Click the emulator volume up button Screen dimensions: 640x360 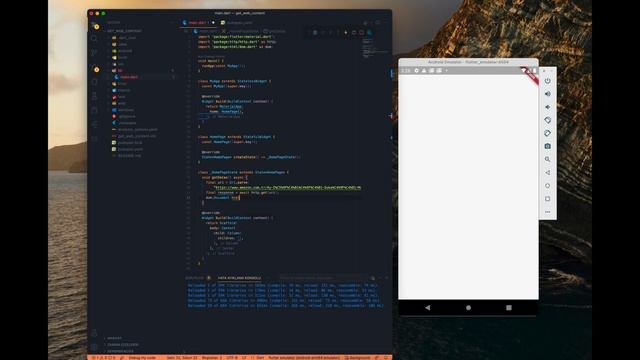[548, 94]
